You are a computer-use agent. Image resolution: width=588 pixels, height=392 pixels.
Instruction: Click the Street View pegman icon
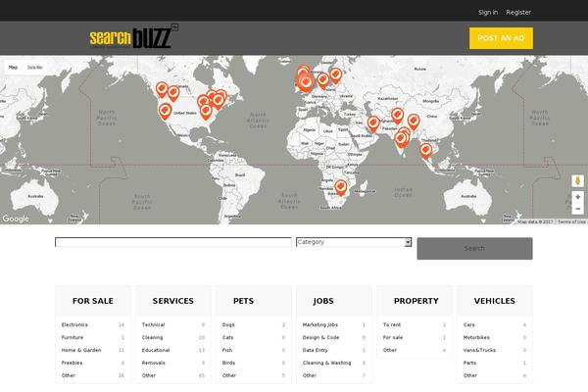tap(577, 180)
